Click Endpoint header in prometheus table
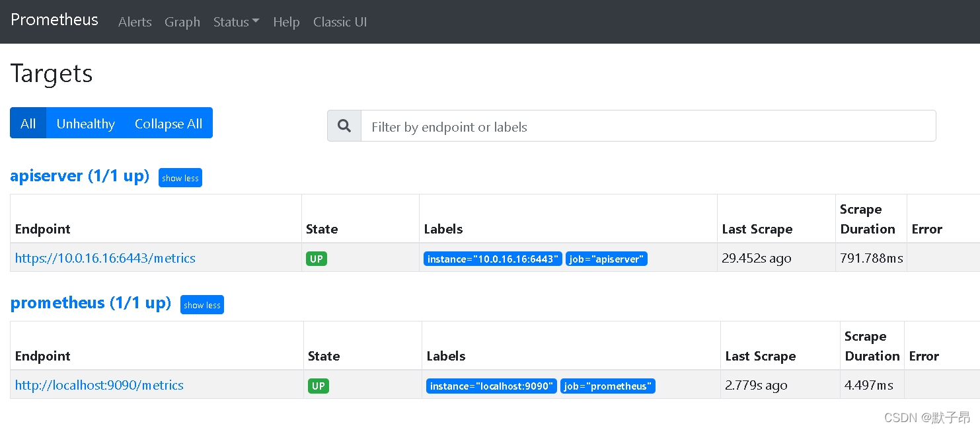 coord(42,356)
